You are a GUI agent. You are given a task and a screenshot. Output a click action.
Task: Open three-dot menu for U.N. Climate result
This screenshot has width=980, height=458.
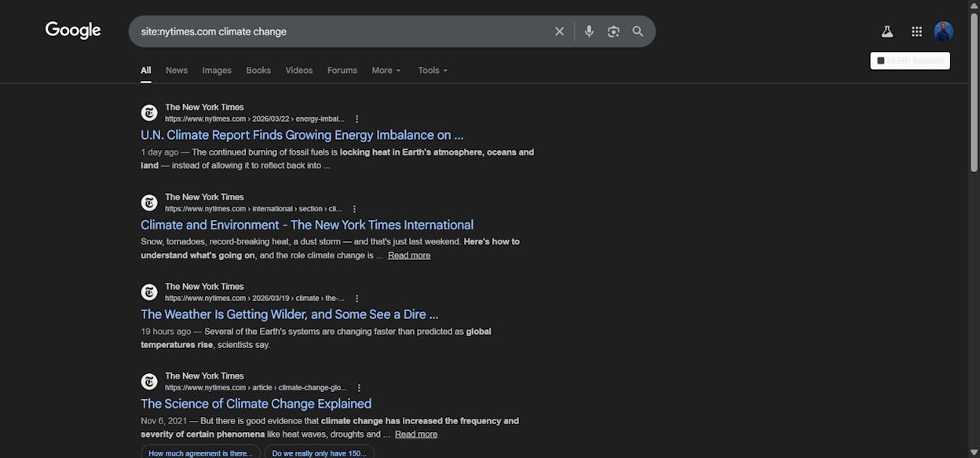pos(357,119)
